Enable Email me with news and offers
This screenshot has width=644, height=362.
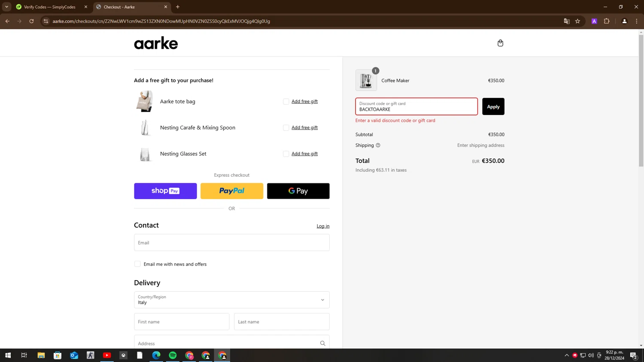137,264
